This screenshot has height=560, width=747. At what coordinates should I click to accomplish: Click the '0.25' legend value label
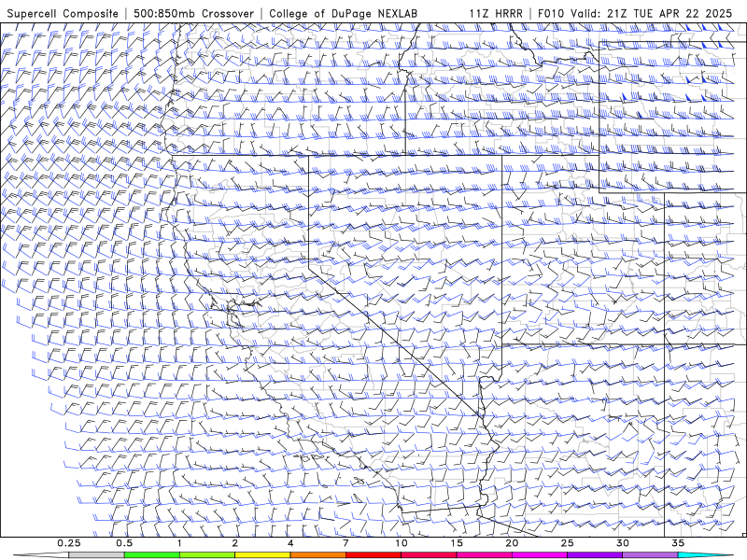tap(69, 543)
